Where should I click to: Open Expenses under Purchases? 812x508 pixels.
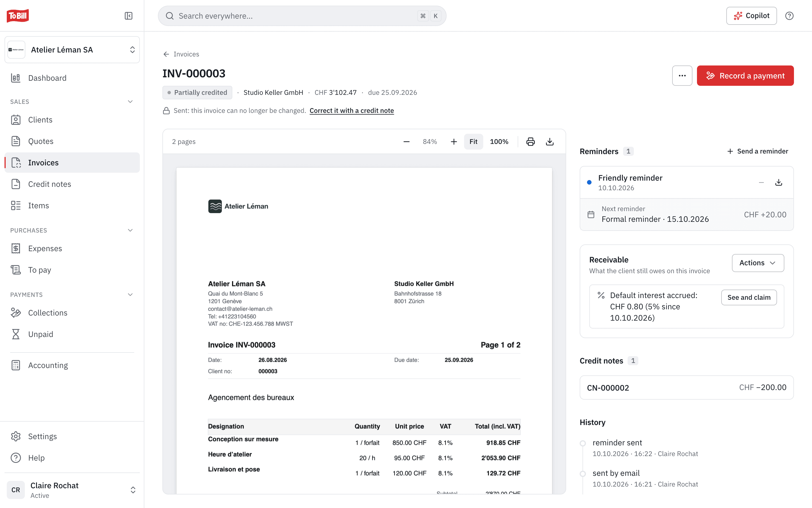[72, 248]
